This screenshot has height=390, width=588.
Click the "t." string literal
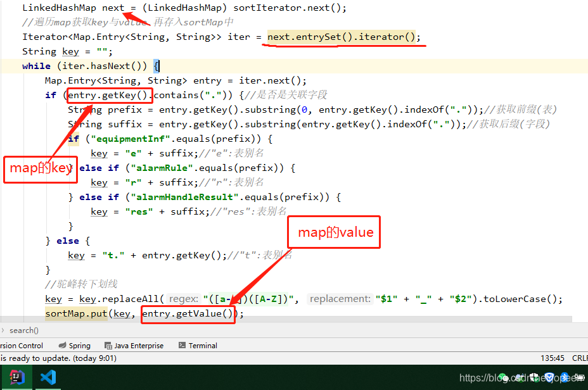pyautogui.click(x=113, y=256)
